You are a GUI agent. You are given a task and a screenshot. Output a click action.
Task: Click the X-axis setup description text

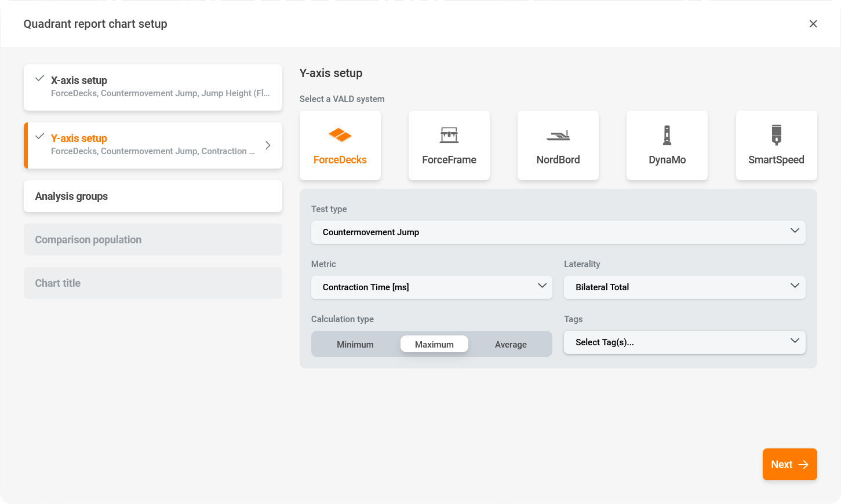[160, 93]
